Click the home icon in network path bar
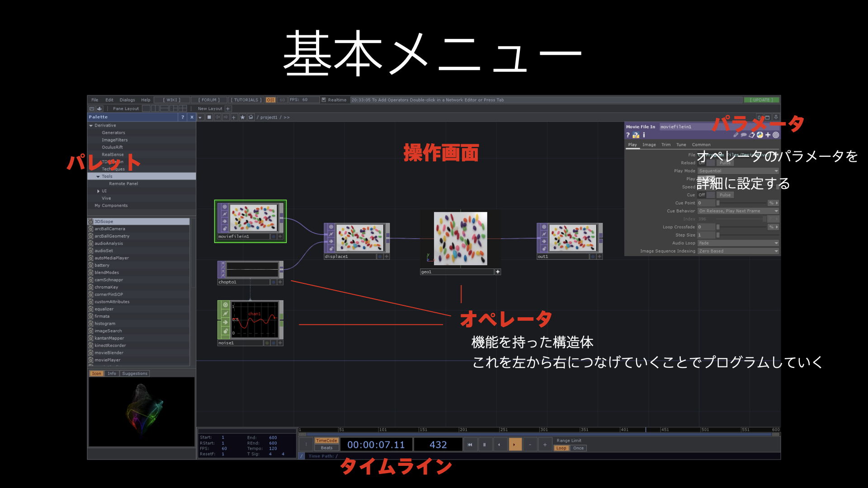Image resolution: width=868 pixels, height=488 pixels. pos(251,117)
